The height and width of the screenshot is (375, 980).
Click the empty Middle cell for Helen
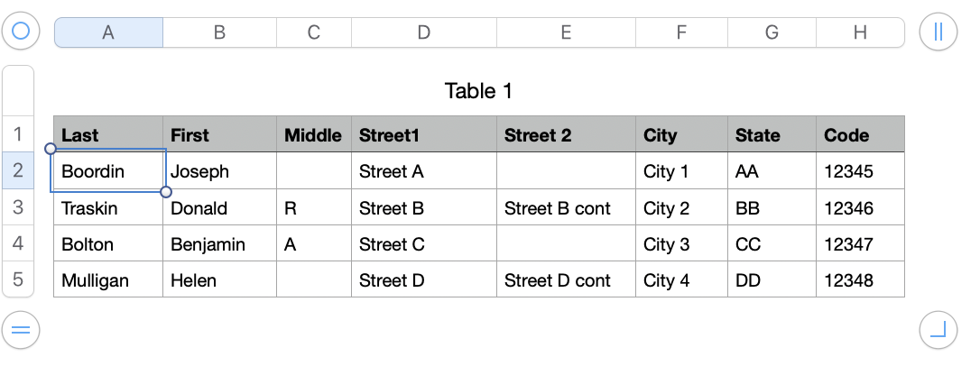314,279
